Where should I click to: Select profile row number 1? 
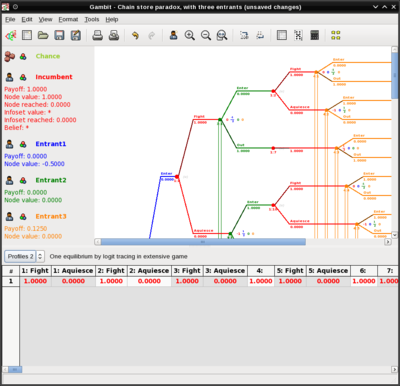[11, 281]
